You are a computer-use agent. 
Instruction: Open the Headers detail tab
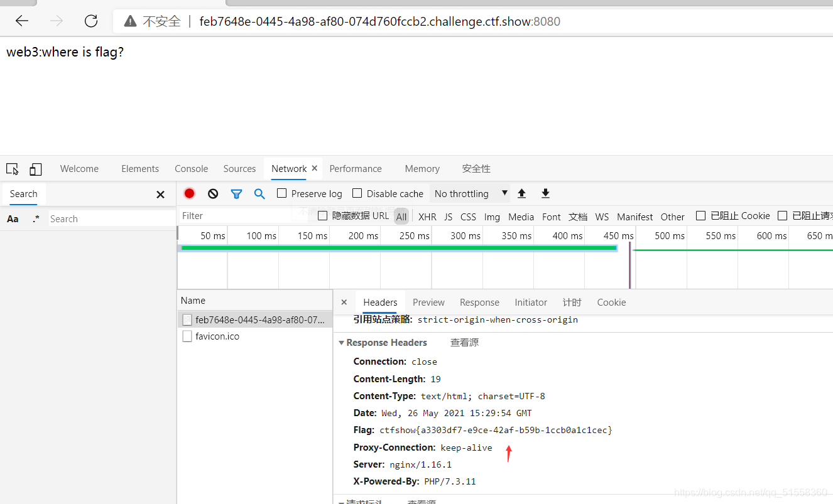pos(380,303)
